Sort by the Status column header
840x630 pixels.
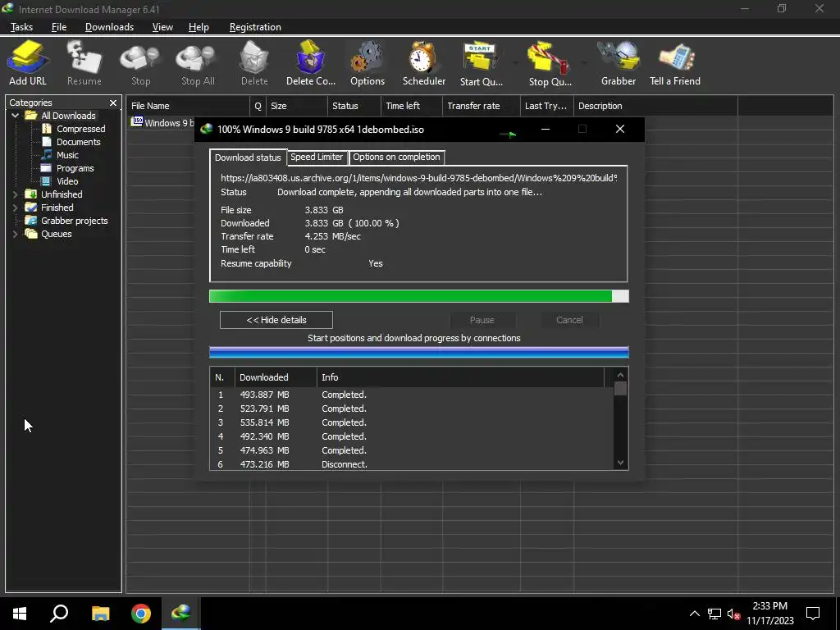(354, 106)
